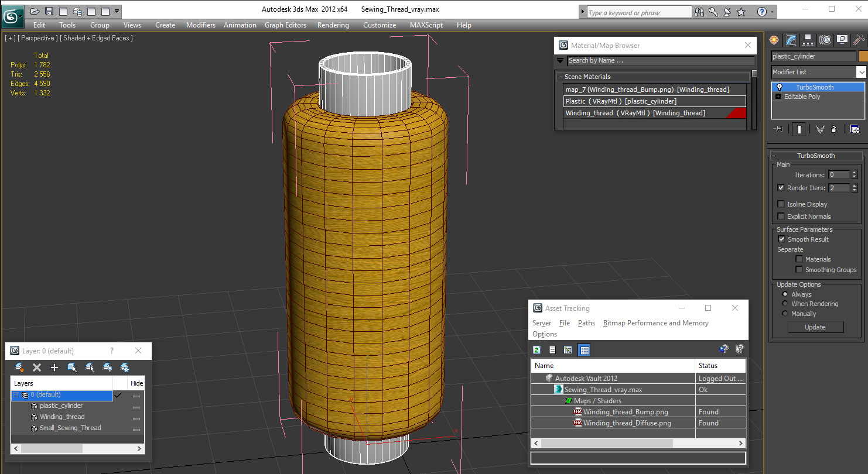868x474 pixels.
Task: Collapse the 0 (default) layer tree
Action: tap(16, 395)
